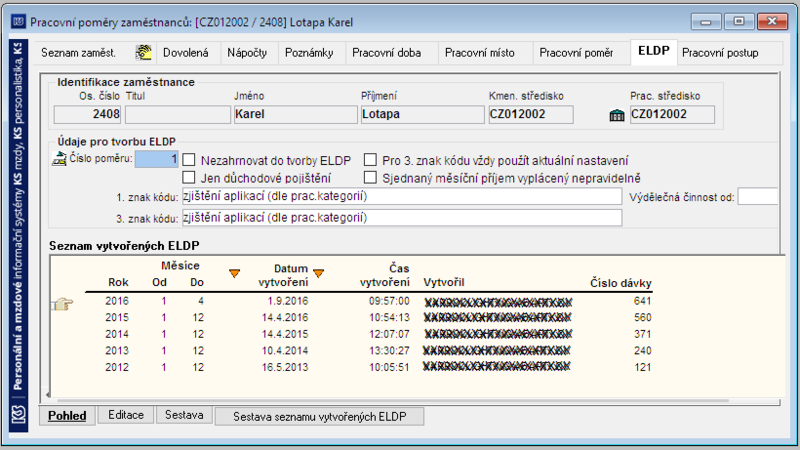This screenshot has width=800, height=450.
Task: Click the empty Titul field
Action: tap(178, 114)
